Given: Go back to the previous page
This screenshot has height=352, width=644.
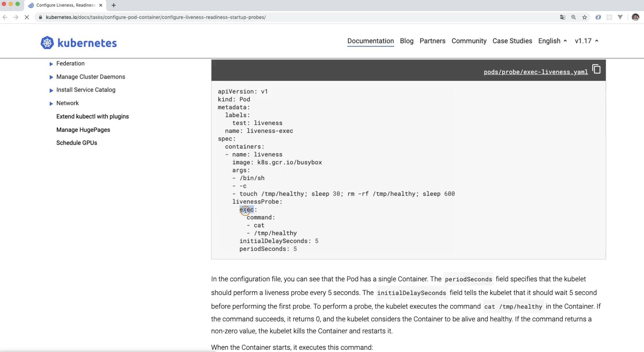Looking at the screenshot, I should tap(5, 17).
